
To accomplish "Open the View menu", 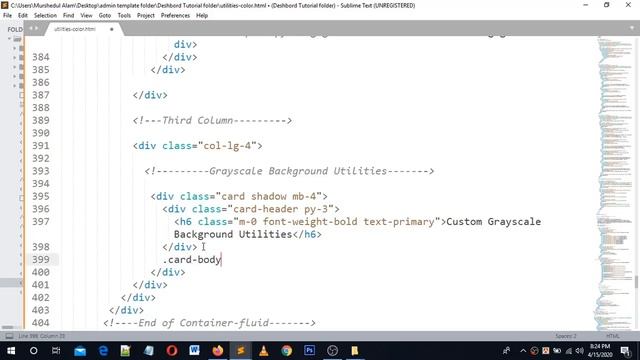I will [x=86, y=16].
